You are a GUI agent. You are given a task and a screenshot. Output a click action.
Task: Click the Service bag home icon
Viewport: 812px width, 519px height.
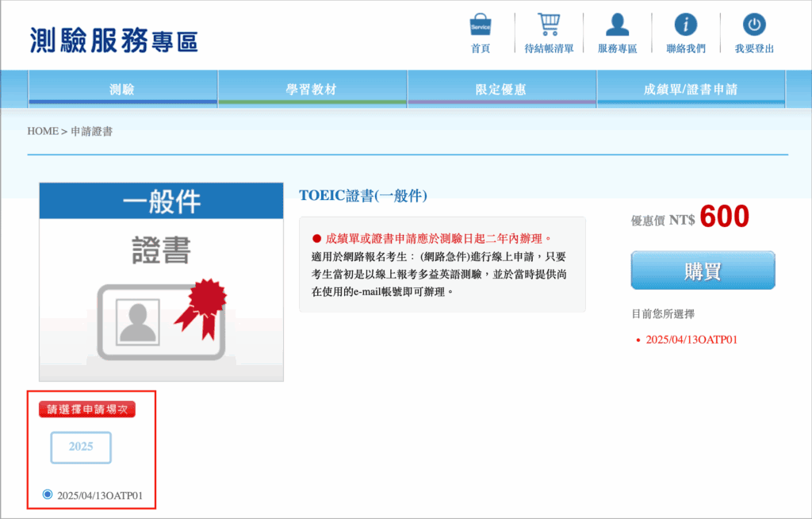click(x=481, y=25)
